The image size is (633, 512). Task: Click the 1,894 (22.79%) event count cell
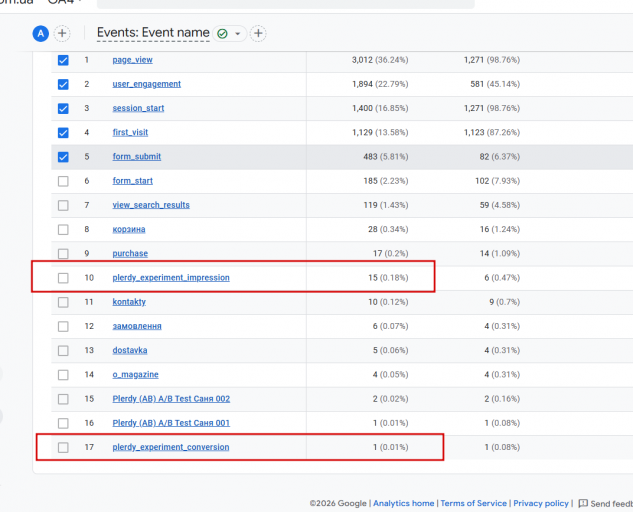click(x=380, y=84)
